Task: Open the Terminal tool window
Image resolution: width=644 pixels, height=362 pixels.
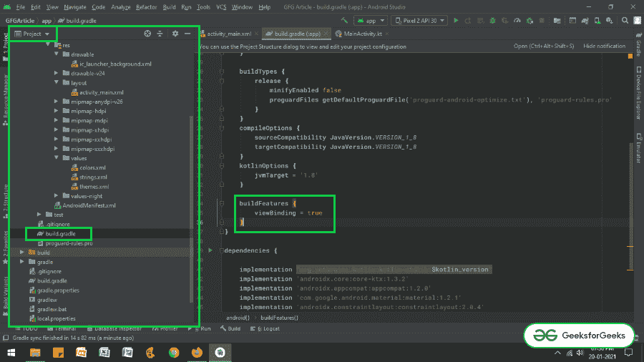Action: pos(62,329)
